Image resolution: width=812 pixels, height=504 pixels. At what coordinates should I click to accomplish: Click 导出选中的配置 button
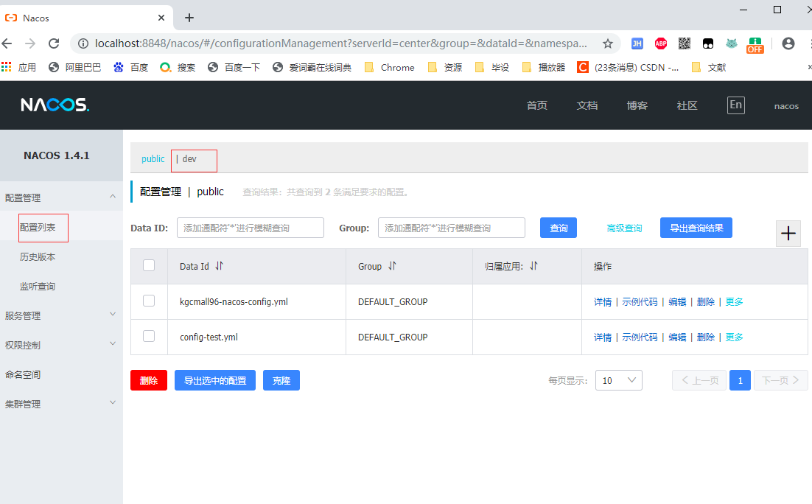pos(215,380)
